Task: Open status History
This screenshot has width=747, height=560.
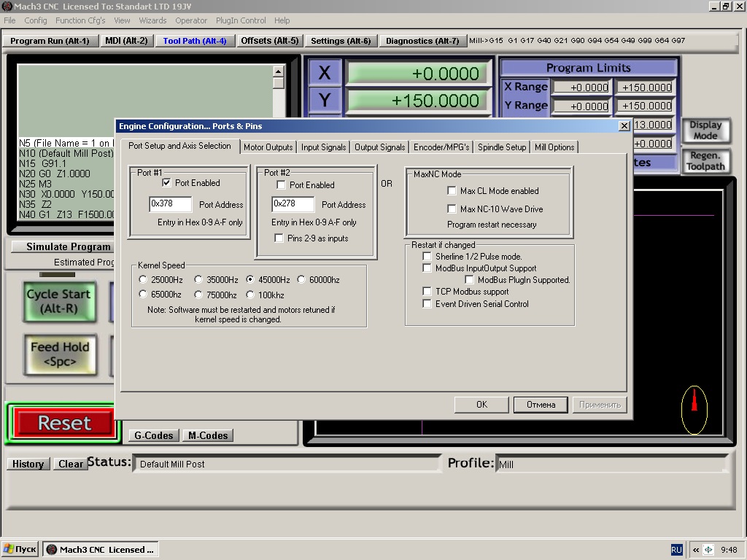Action: (x=28, y=464)
